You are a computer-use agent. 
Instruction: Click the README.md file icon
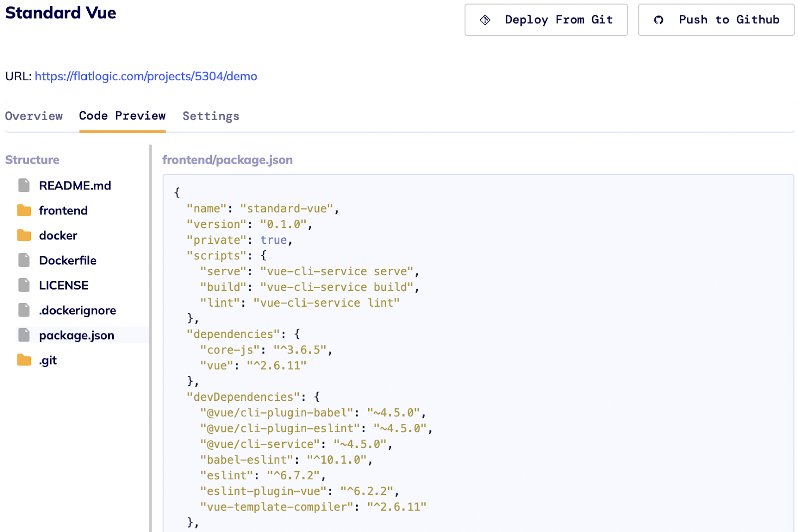pyautogui.click(x=24, y=185)
